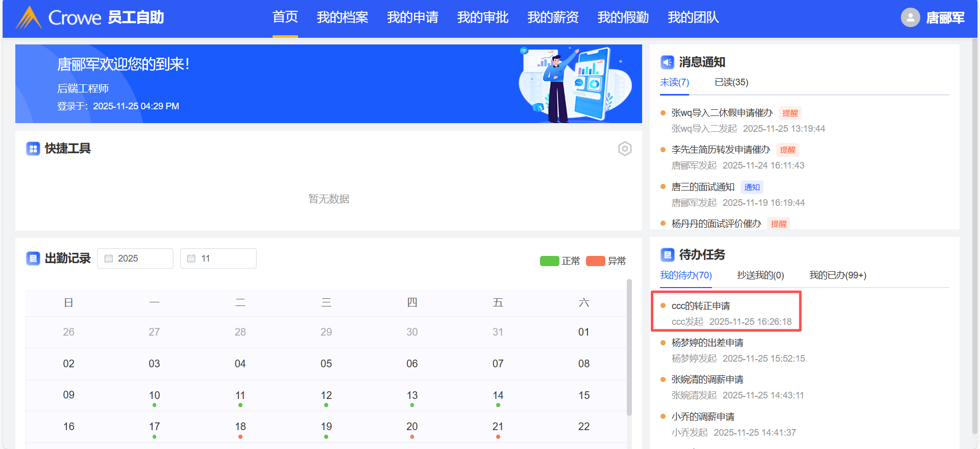Open quick tools settings hexagon icon
The width and height of the screenshot is (980, 449).
pyautogui.click(x=625, y=149)
